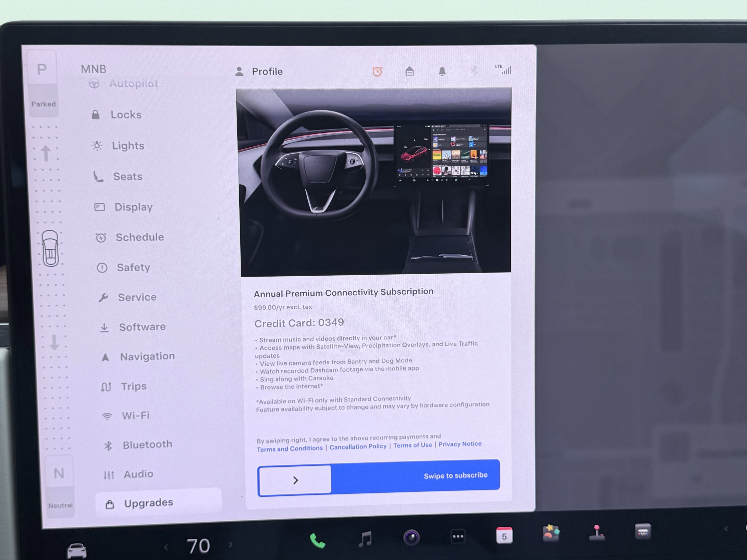747x560 pixels.
Task: Click the swipe to subscribe slider handle
Action: (295, 480)
